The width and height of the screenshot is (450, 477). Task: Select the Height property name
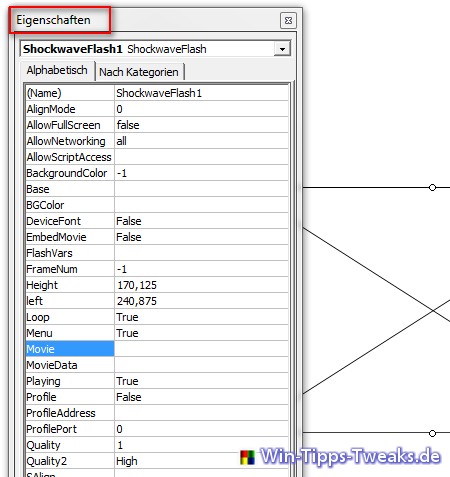(x=70, y=285)
